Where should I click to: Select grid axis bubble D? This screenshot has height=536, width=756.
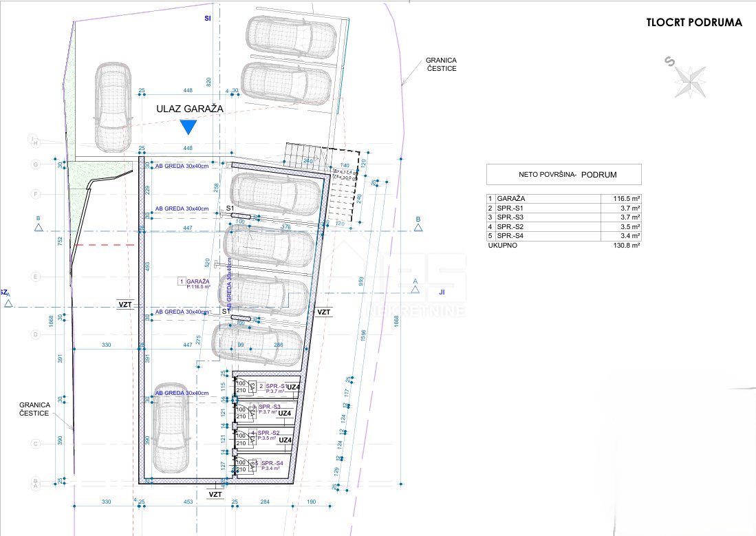(x=35, y=334)
